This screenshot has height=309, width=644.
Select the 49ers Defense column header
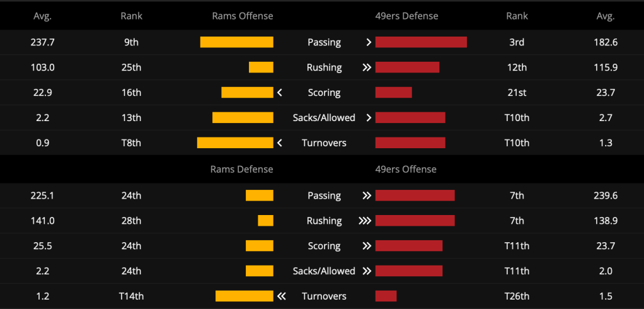tap(406, 16)
